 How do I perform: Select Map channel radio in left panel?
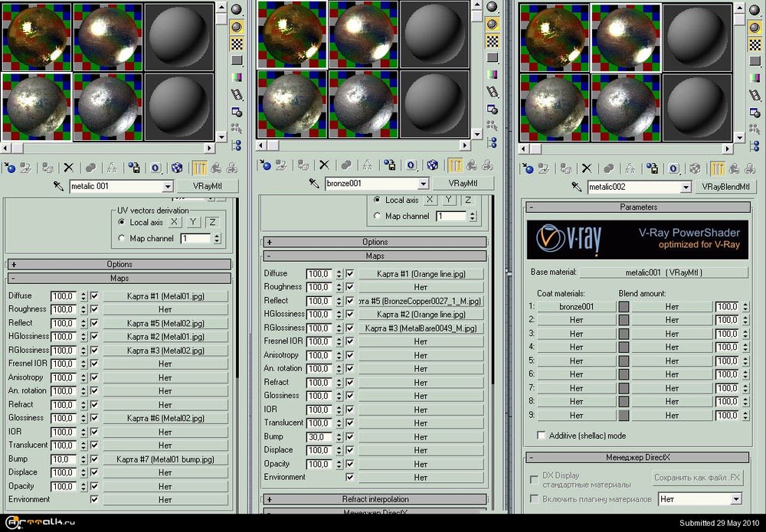point(122,239)
